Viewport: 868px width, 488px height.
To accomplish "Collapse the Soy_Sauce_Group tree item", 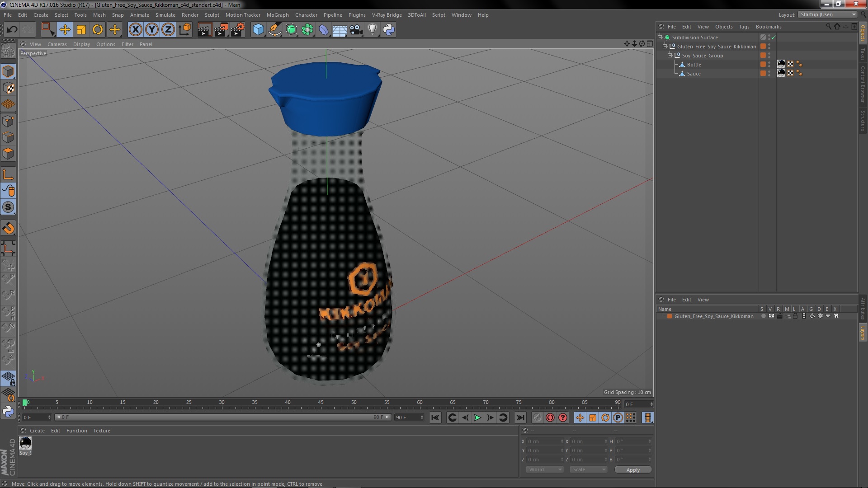I will tap(670, 55).
